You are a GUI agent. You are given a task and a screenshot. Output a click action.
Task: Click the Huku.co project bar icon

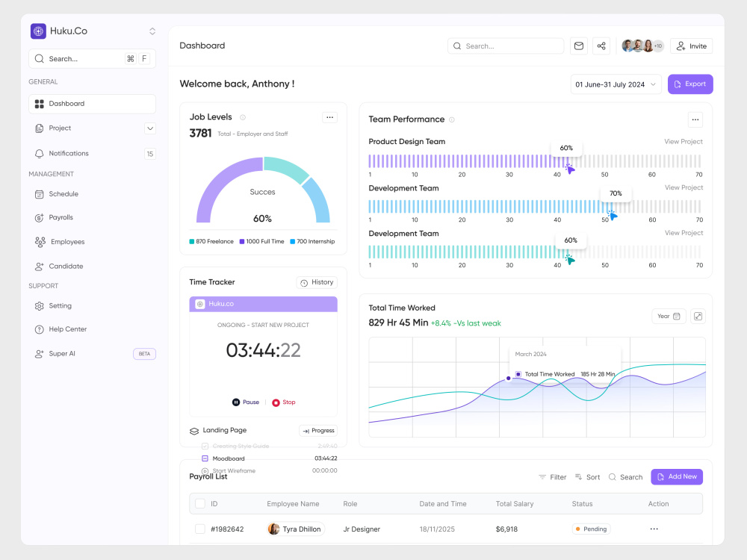[200, 304]
